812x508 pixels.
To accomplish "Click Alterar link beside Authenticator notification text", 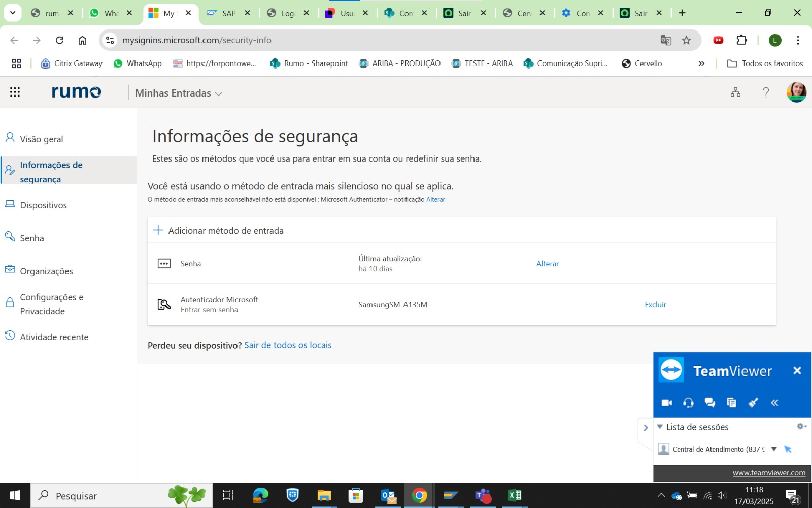I will pos(435,199).
